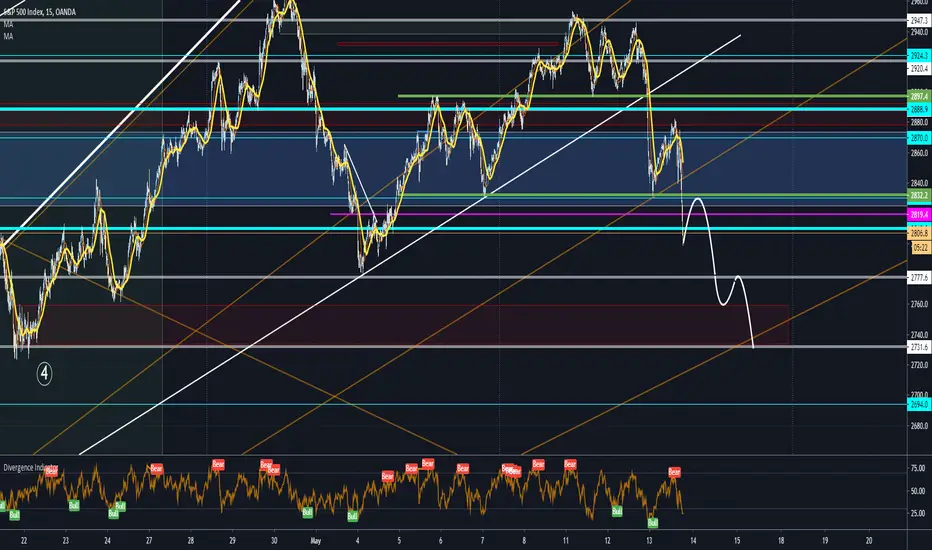This screenshot has height=550, width=932.
Task: Click date 6 on the time axis
Action: (x=440, y=540)
